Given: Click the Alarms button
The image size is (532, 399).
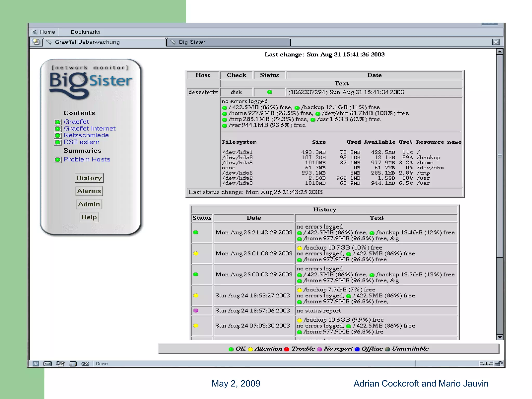Looking at the screenshot, I should click(89, 191).
